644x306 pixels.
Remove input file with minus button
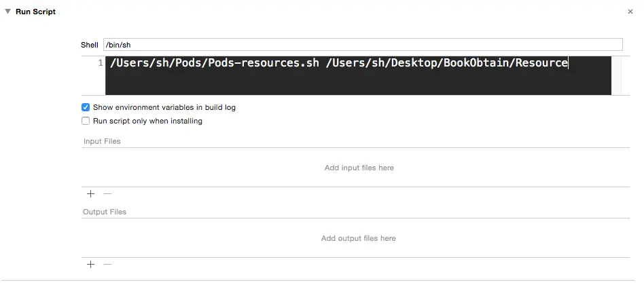tap(107, 193)
